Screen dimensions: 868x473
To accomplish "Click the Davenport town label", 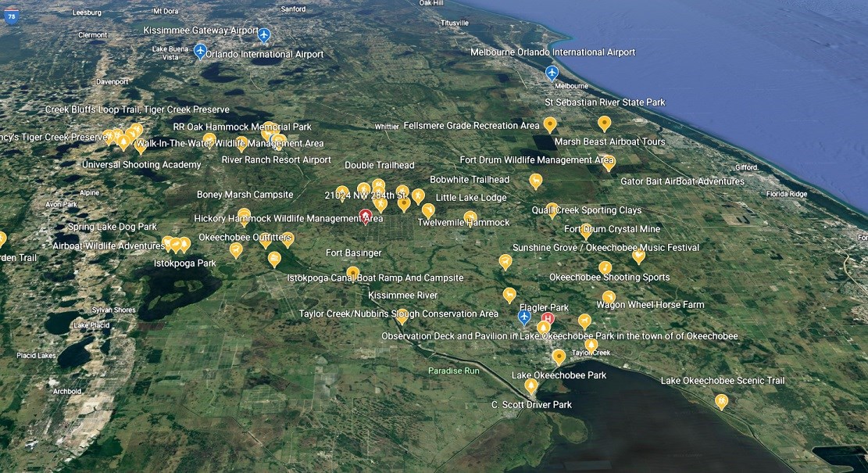I will (x=113, y=82).
